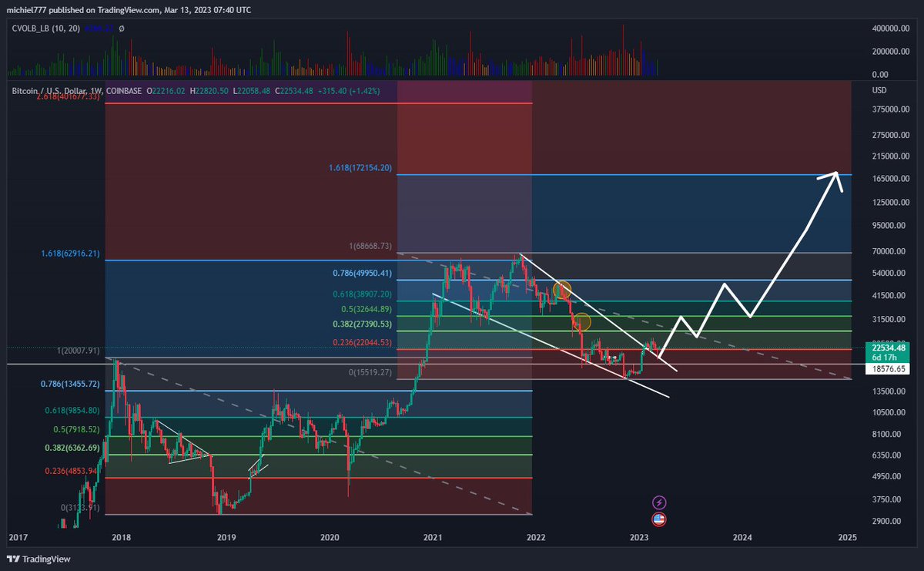Click 275000.00 on the price axis
The image size is (924, 571).
[x=891, y=135]
